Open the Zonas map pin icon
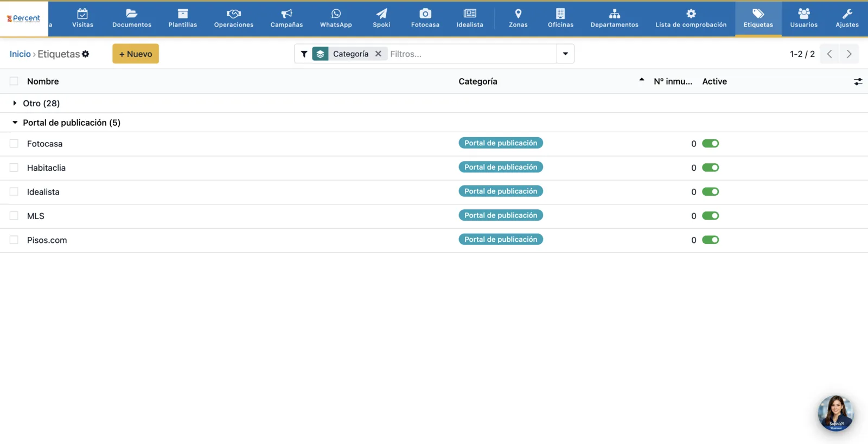Image resolution: width=868 pixels, height=444 pixels. pos(518,14)
